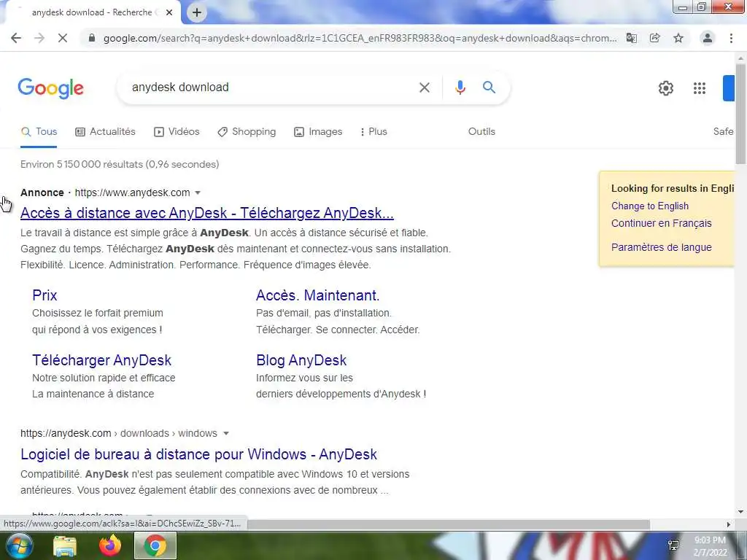Open the Télécharger AnyDesk sitelink
The height and width of the screenshot is (560, 747).
[101, 360]
